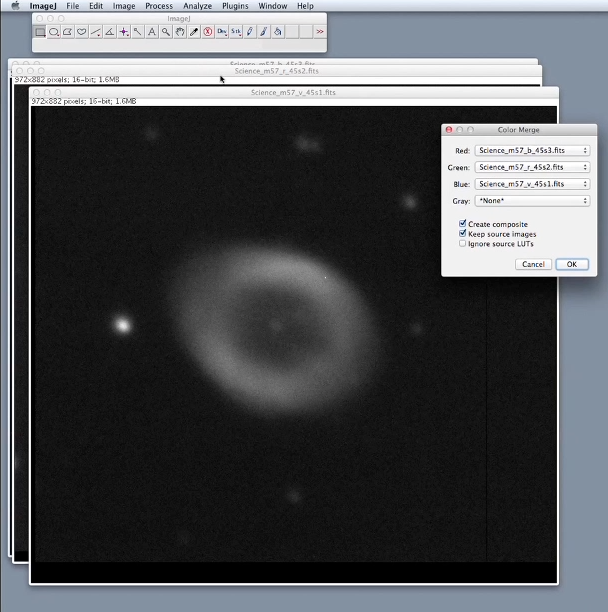The height and width of the screenshot is (612, 608).
Task: Open the Process menu
Action: pyautogui.click(x=159, y=6)
